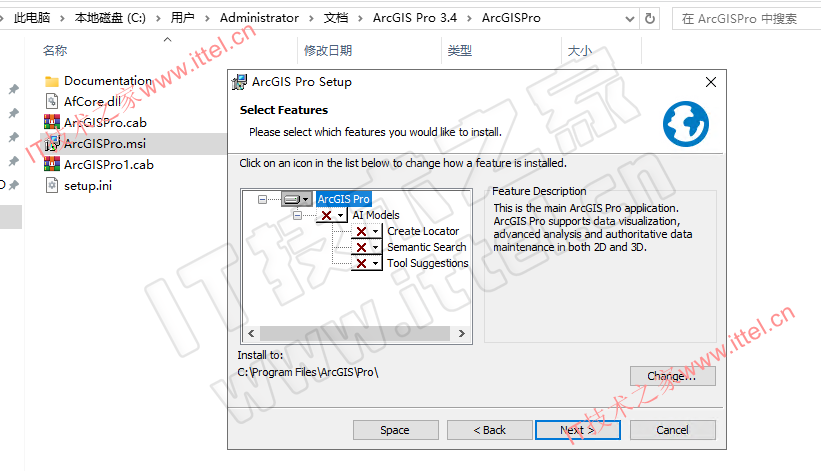Viewport: 821px width, 471px height.
Task: Change Tool Suggestions install state icon
Action: pos(367,263)
